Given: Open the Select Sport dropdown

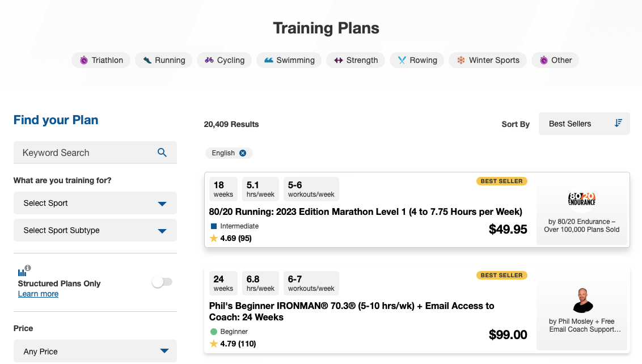Looking at the screenshot, I should pos(95,203).
